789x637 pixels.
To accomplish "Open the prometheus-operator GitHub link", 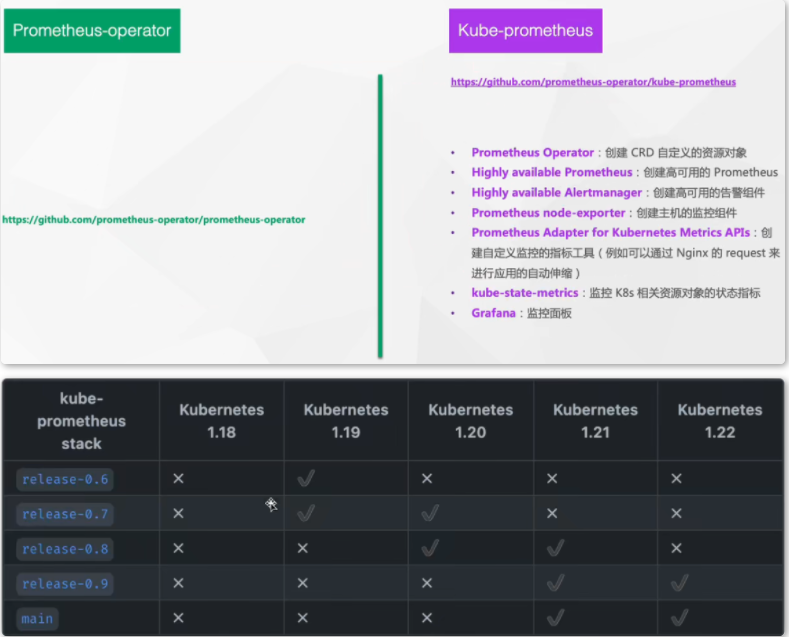I will tap(153, 220).
